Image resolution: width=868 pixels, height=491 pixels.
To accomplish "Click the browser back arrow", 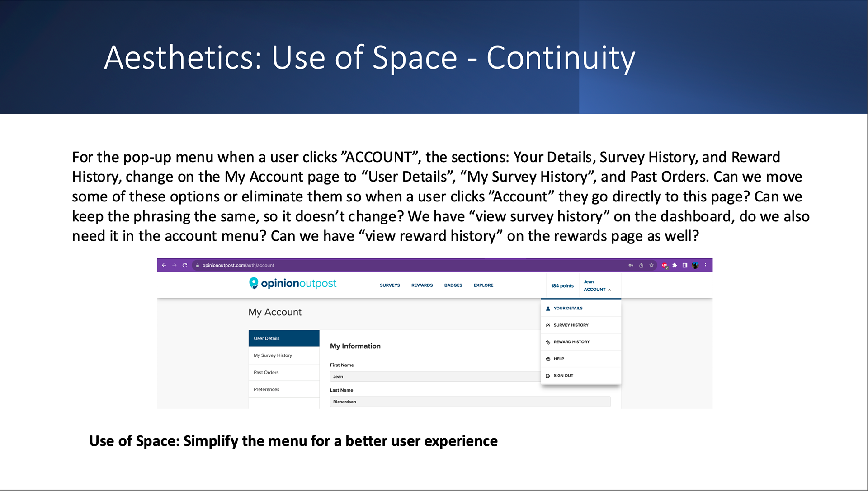I will click(164, 265).
